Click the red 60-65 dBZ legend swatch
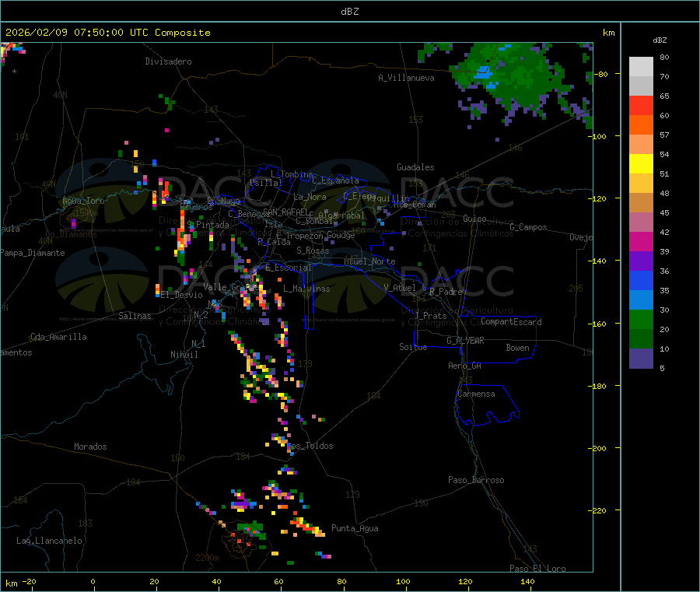 click(x=641, y=105)
